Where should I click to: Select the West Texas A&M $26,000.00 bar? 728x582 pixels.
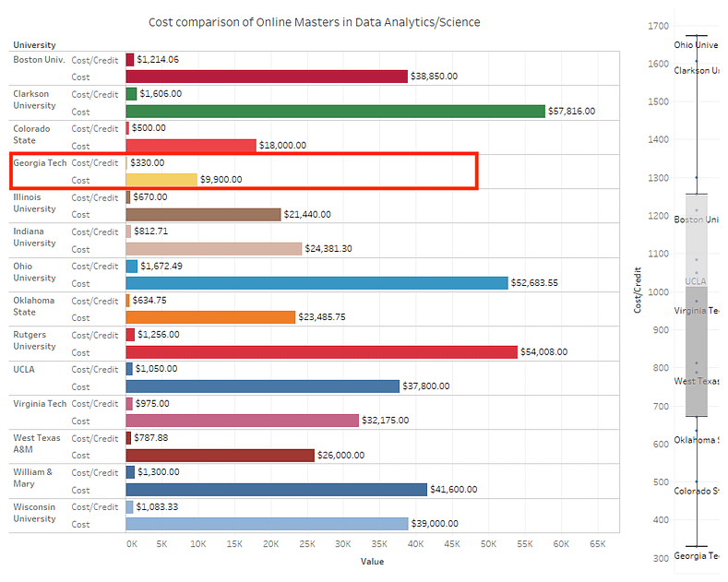point(221,456)
